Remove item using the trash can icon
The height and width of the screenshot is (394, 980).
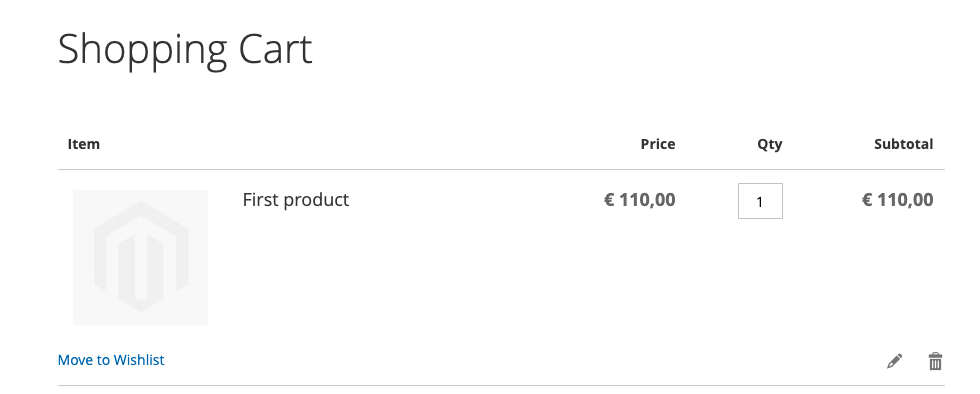(x=935, y=361)
